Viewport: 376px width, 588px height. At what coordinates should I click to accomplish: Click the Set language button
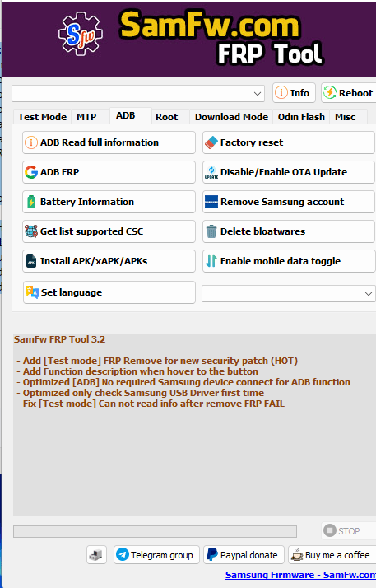[x=109, y=292]
